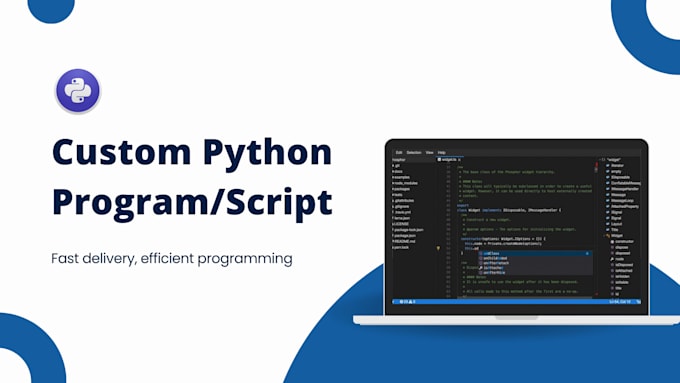
Task: Click the yellow lightbulb code action icon
Action: 438,249
